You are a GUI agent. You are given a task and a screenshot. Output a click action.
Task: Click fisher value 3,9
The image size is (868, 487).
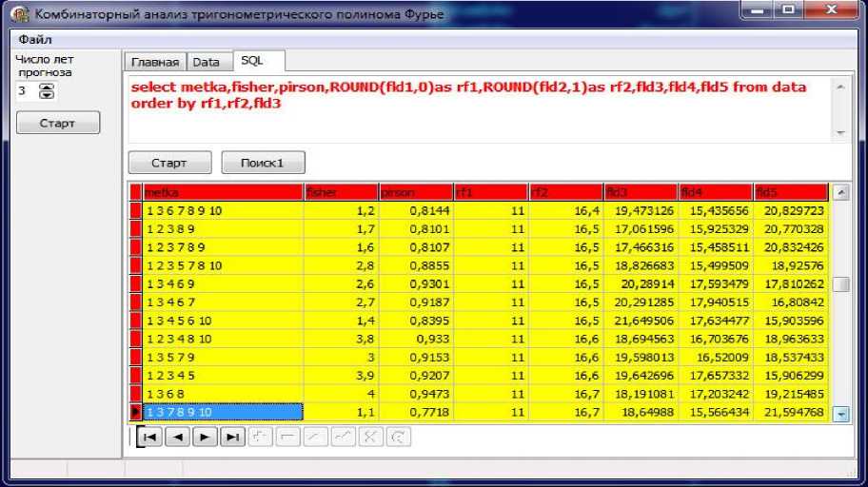pos(341,375)
